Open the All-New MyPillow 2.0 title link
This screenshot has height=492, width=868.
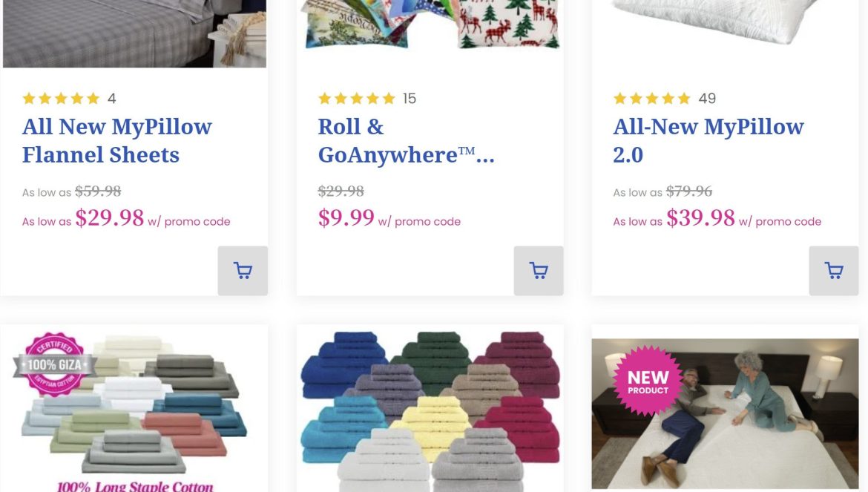(708, 140)
